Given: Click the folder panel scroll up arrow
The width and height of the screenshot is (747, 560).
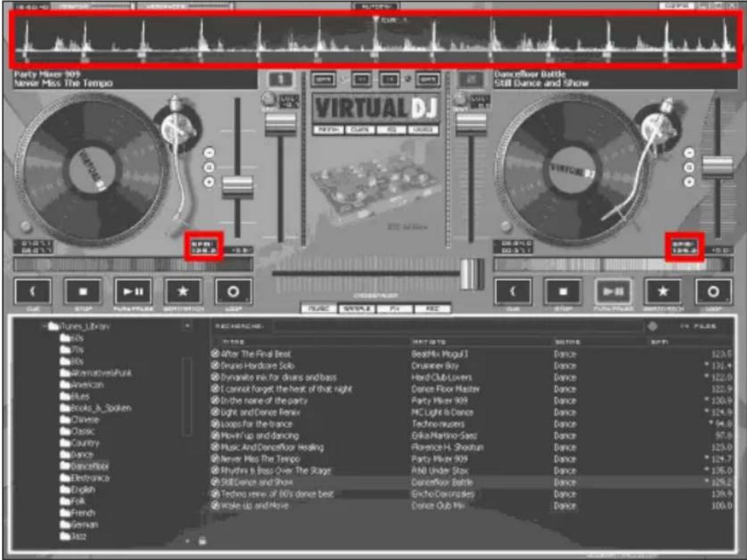Looking at the screenshot, I should [187, 326].
